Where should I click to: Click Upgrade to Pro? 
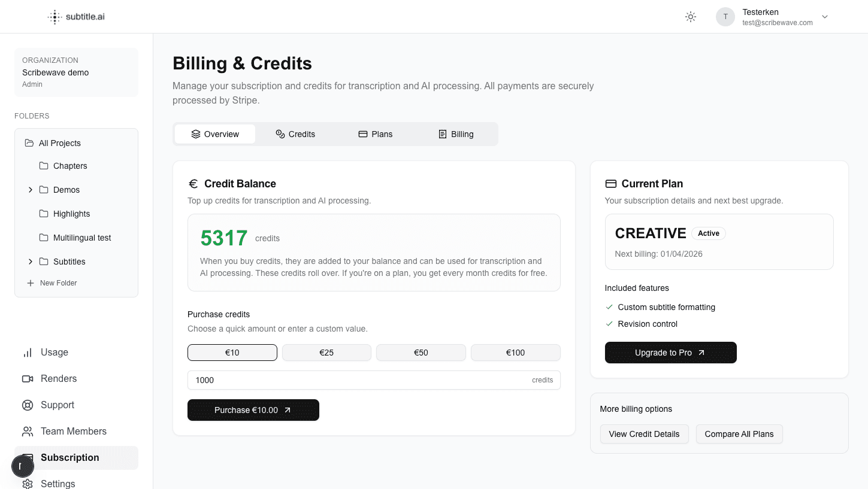pos(670,353)
